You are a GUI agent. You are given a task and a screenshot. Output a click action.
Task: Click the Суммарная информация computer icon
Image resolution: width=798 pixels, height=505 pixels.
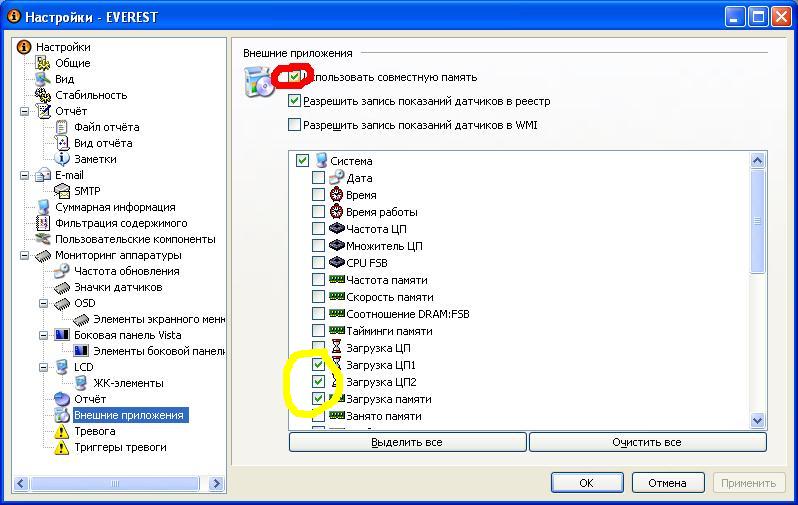coord(43,207)
